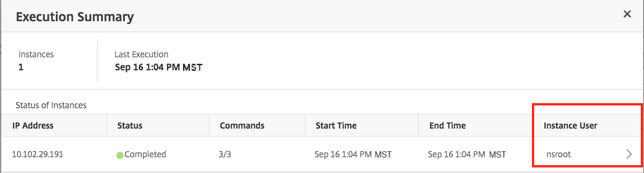Click the Status of Instances label
Viewport: 644px width, 173px height.
[x=51, y=105]
